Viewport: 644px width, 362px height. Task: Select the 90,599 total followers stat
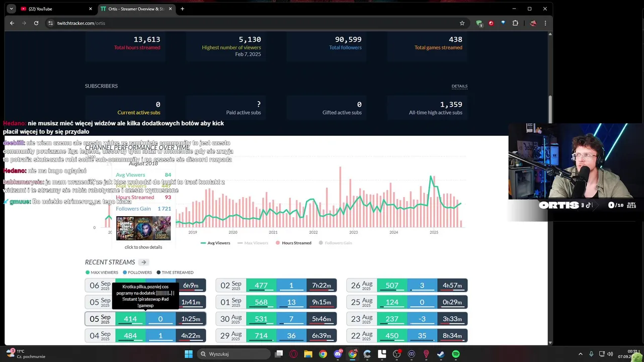tap(348, 39)
